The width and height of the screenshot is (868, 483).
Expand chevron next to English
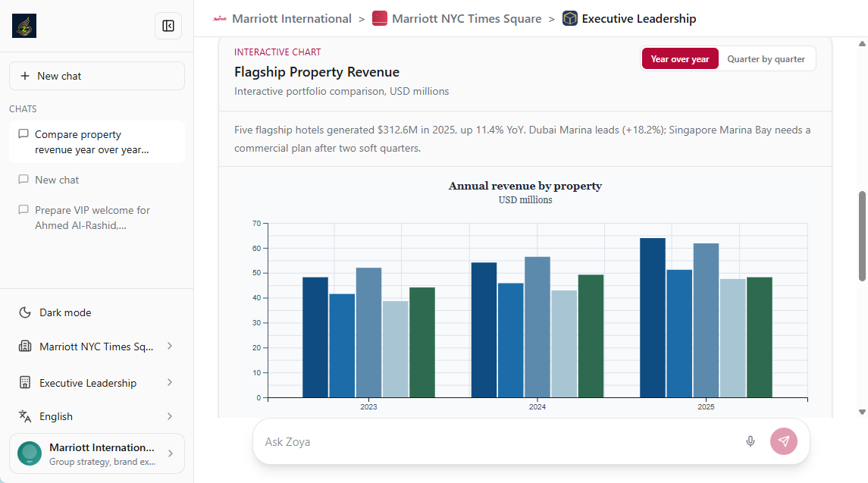click(170, 416)
